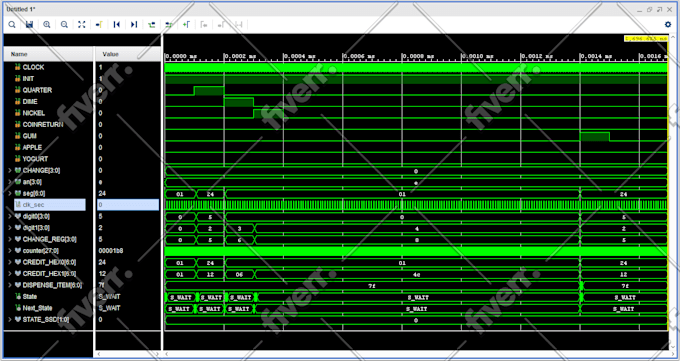Image resolution: width=680 pixels, height=361 pixels.
Task: Expand the CHANGE[3:0] bus
Action: [10, 171]
